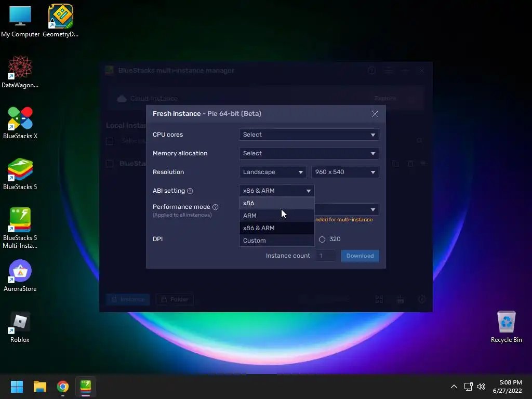
Task: Open volume control tray icon
Action: [481, 387]
